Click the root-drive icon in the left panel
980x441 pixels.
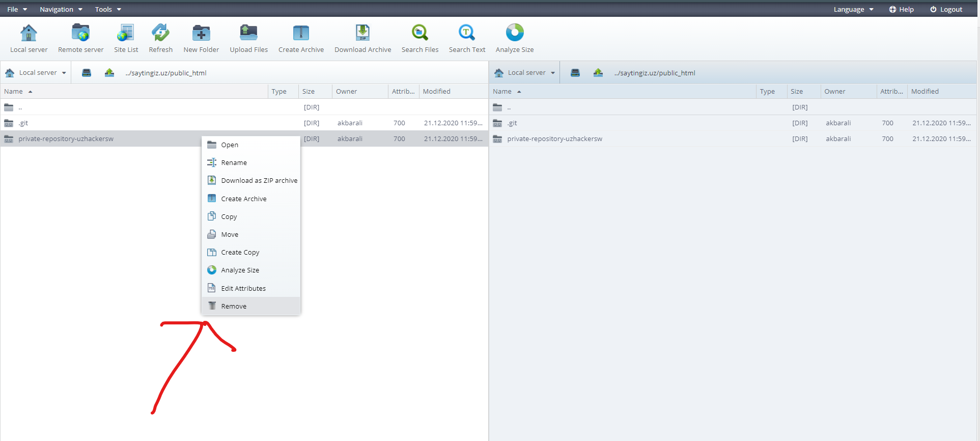pos(87,73)
